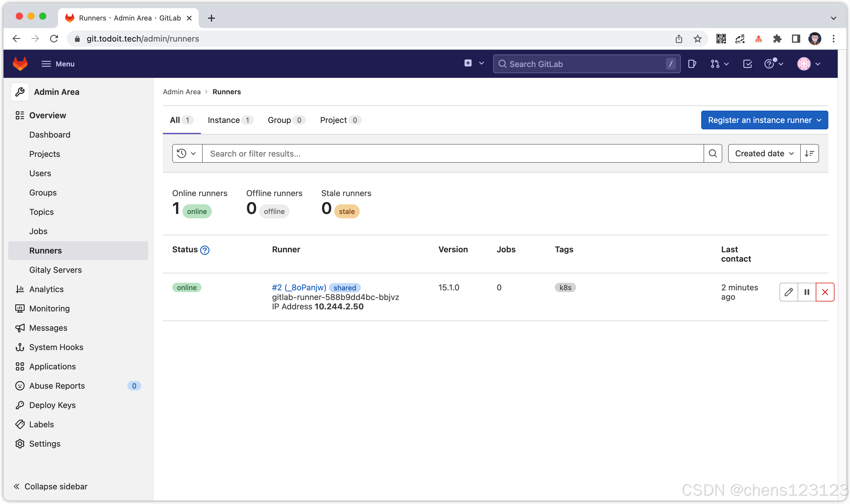Collapse the sidebar

(x=50, y=486)
